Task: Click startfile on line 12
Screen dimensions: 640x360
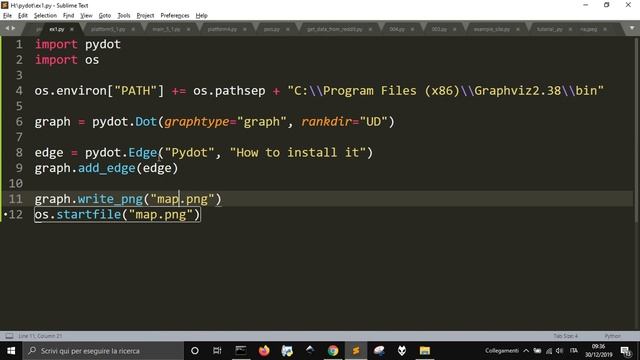Action: (89, 215)
